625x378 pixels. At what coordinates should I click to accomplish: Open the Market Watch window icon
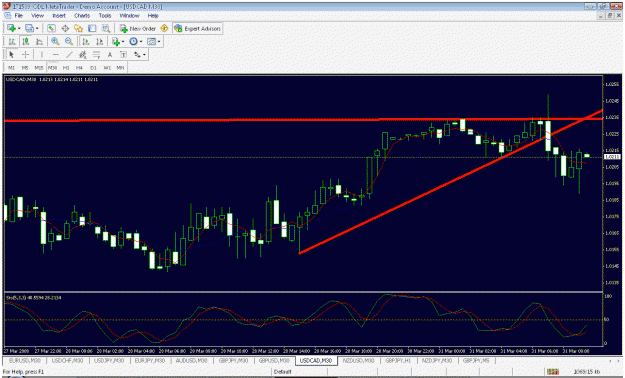coord(51,28)
